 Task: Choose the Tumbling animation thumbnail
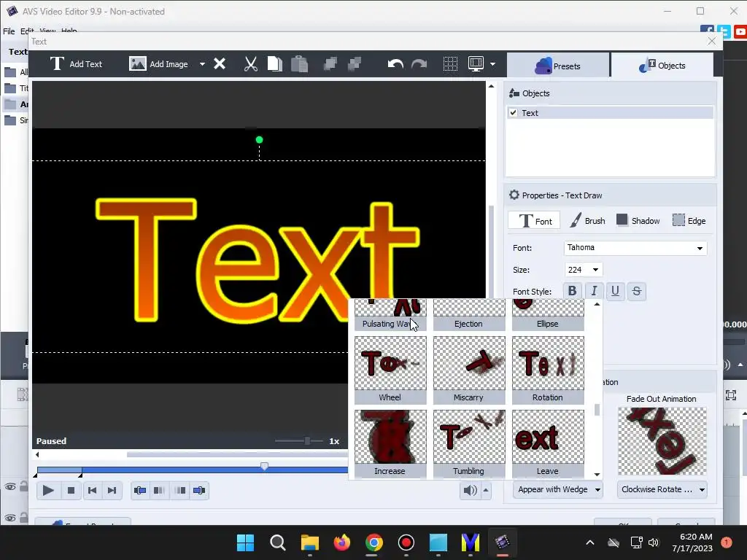click(x=469, y=444)
